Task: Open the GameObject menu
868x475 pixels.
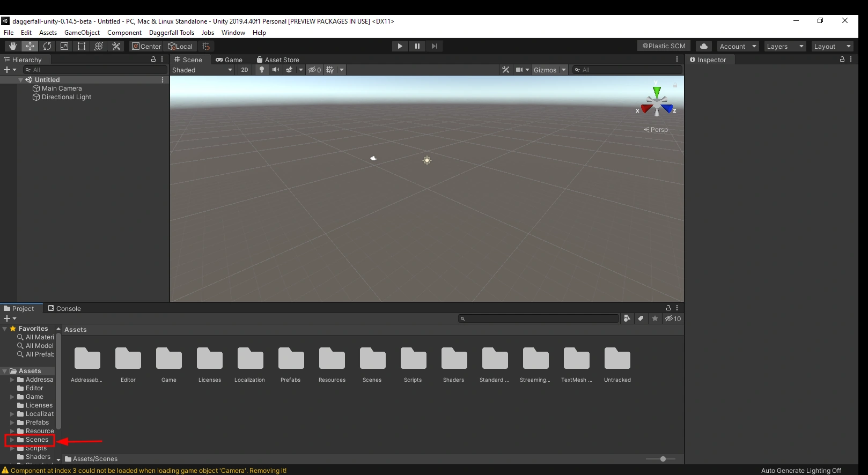Action: pos(82,33)
